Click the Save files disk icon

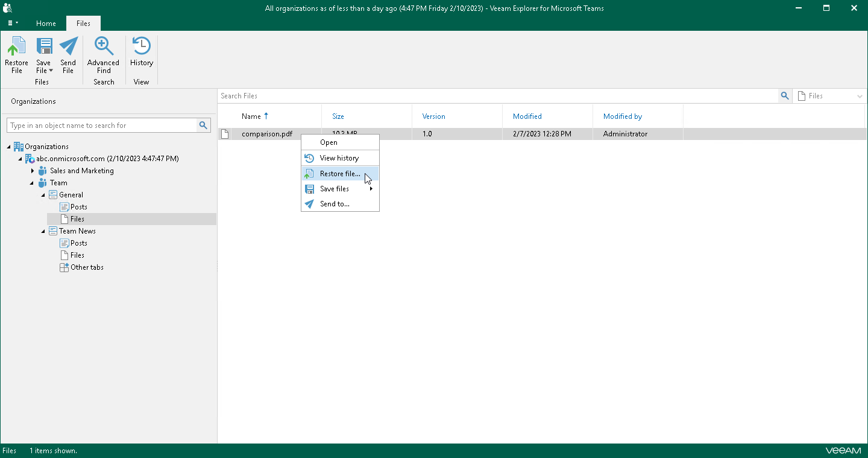(x=309, y=189)
